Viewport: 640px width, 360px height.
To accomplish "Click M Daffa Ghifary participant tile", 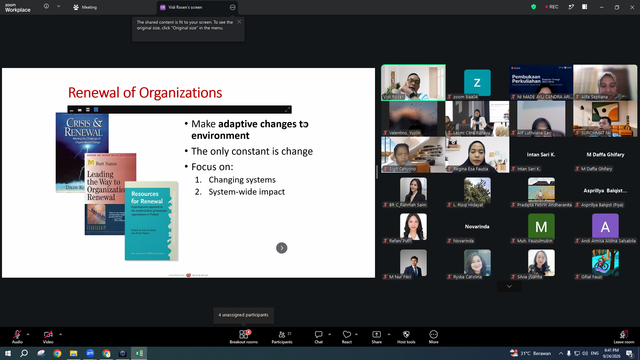I will pos(605,154).
